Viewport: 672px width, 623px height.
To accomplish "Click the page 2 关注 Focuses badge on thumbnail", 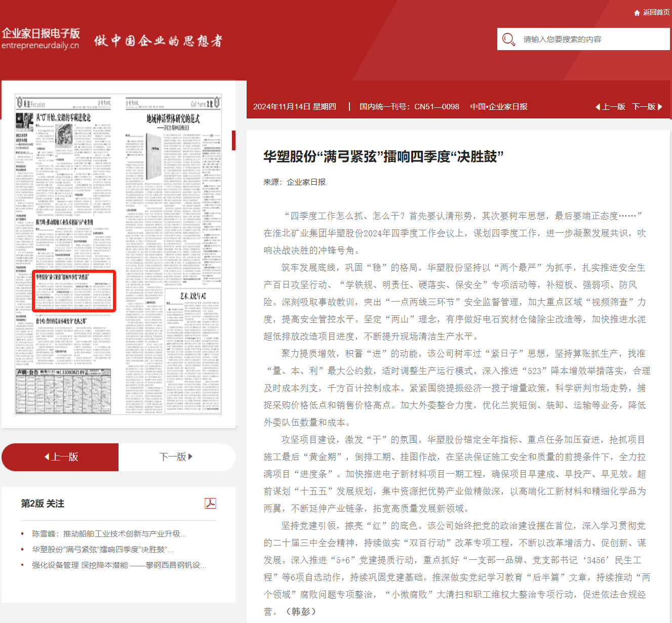I will tap(31, 104).
